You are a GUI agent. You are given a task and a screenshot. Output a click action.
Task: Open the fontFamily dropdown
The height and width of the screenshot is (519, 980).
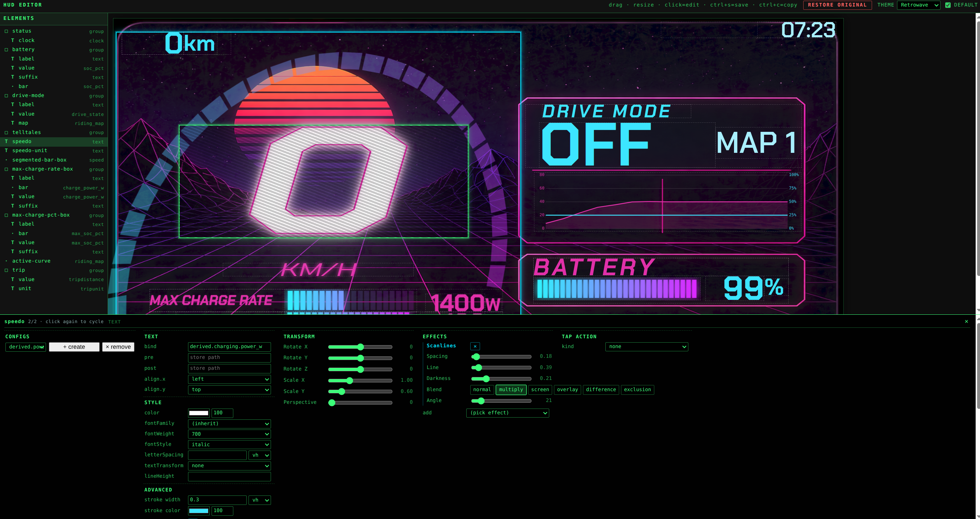click(x=229, y=423)
